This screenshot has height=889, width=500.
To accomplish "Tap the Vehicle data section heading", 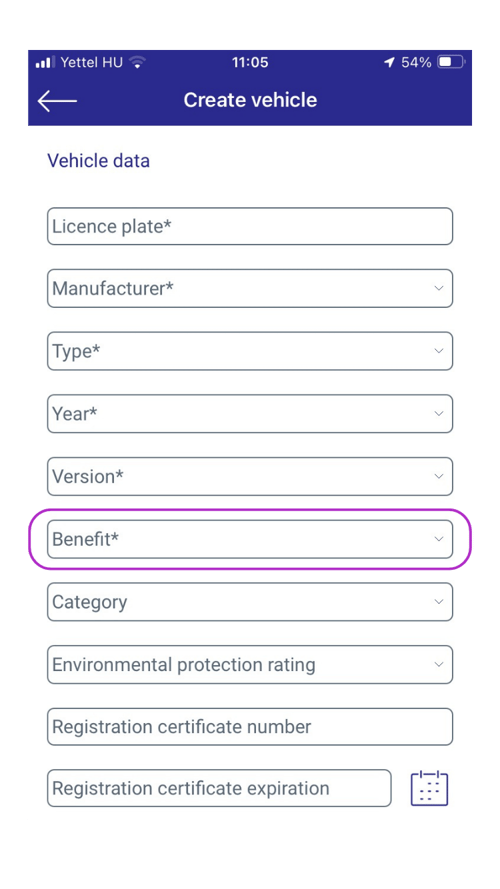I will 99,160.
